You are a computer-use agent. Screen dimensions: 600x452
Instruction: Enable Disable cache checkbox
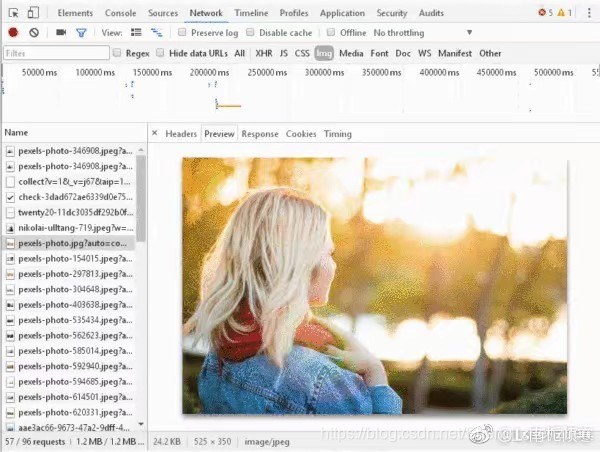250,32
